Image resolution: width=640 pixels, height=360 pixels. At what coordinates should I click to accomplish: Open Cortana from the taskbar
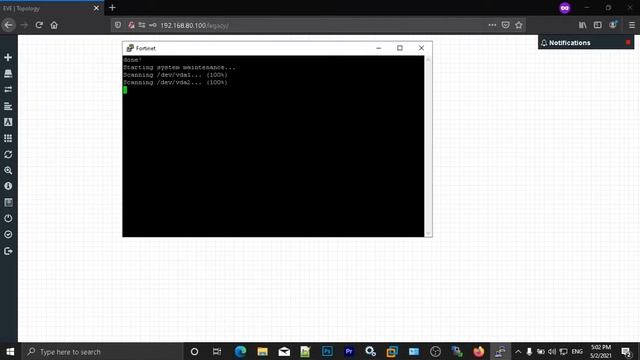coord(194,351)
